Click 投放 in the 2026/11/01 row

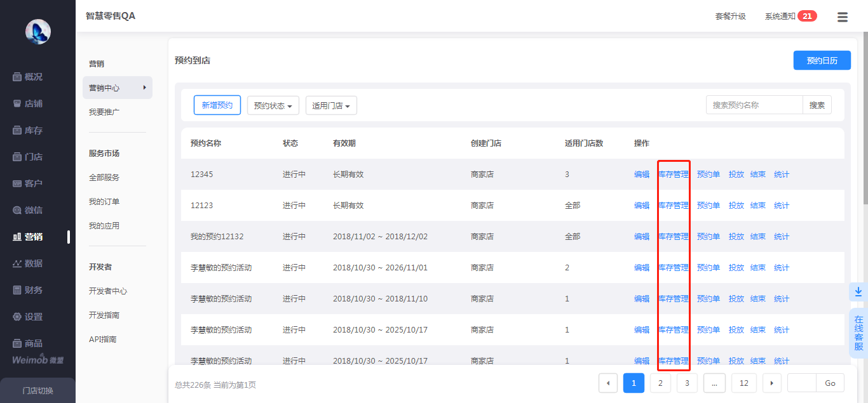tap(736, 268)
